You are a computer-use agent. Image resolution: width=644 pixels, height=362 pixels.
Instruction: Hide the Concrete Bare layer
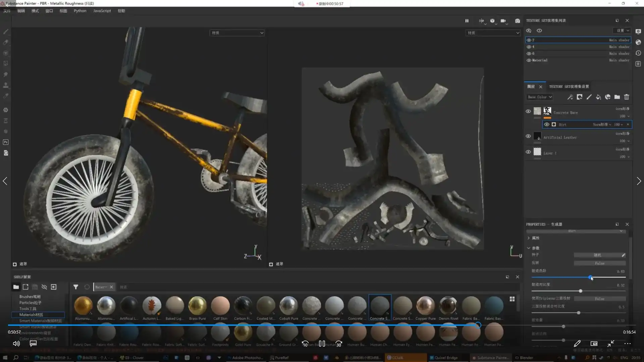tap(528, 111)
